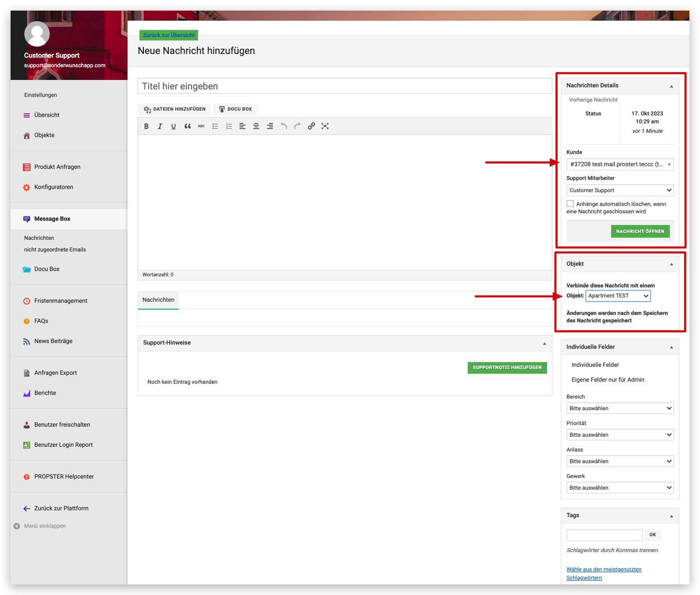Viewport: 700px width, 595px height.
Task: Open Wähle aus den meistgenutzten Schlagwörtern link
Action: 604,574
